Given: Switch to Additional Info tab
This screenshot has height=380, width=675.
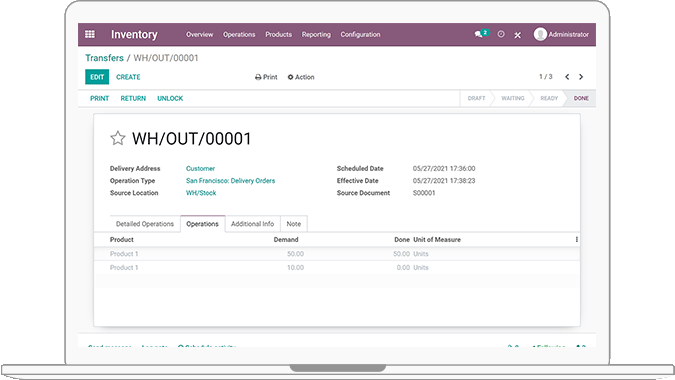Looking at the screenshot, I should [252, 224].
